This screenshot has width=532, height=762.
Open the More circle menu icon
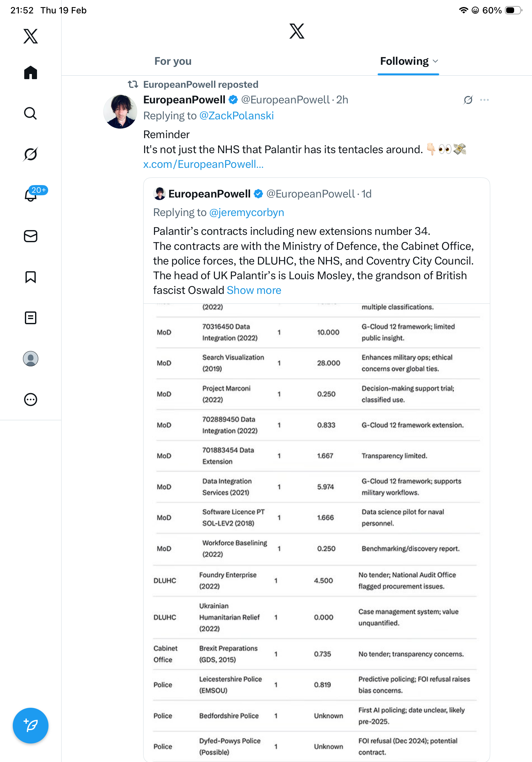coord(31,399)
